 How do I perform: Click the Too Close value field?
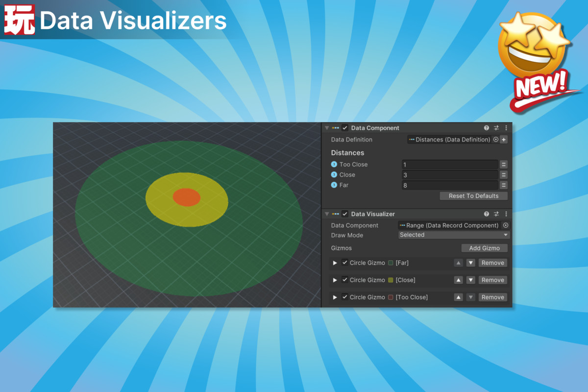pos(450,165)
